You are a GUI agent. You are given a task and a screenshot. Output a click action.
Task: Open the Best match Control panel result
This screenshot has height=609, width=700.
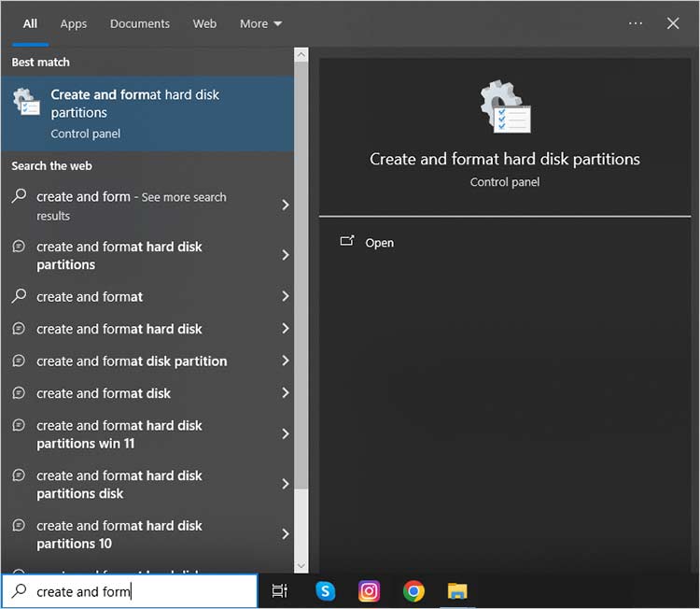[x=147, y=113]
